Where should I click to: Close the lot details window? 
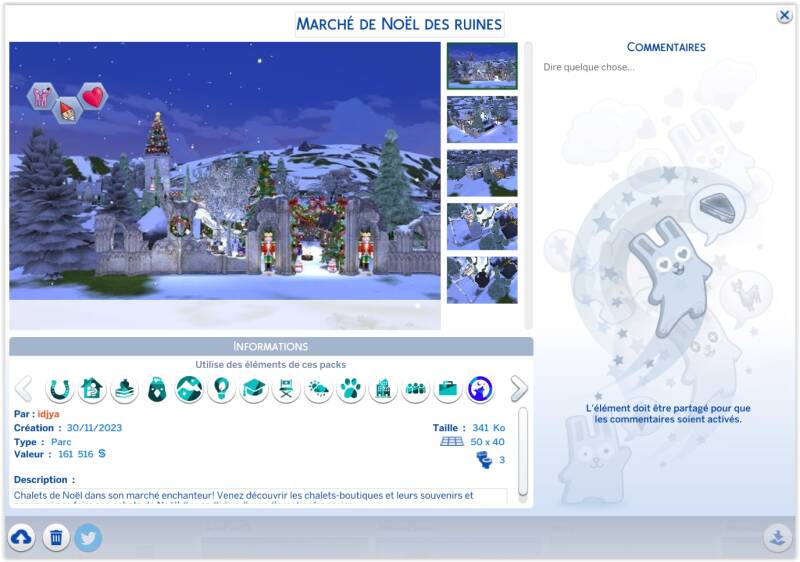point(784,16)
